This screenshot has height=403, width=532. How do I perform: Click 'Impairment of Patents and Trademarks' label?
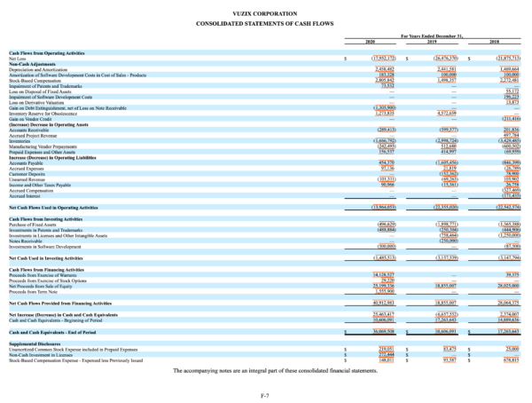coord(45,86)
